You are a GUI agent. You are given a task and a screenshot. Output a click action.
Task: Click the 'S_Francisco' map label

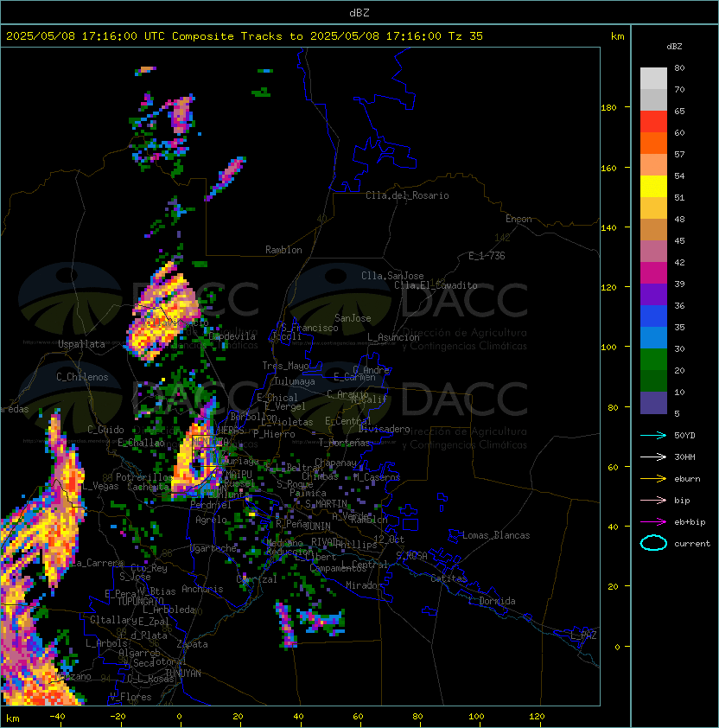pos(309,328)
